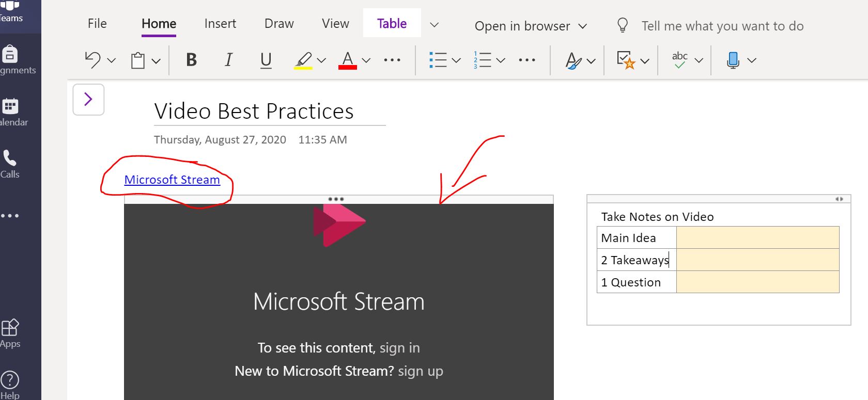Click the 1 Question table cell
This screenshot has height=400, width=868.
[637, 282]
